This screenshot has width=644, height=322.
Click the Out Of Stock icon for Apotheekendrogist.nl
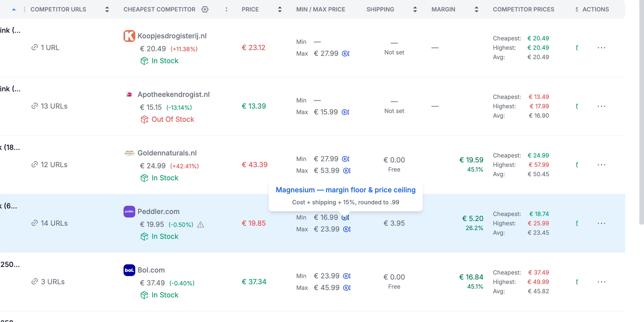point(144,119)
